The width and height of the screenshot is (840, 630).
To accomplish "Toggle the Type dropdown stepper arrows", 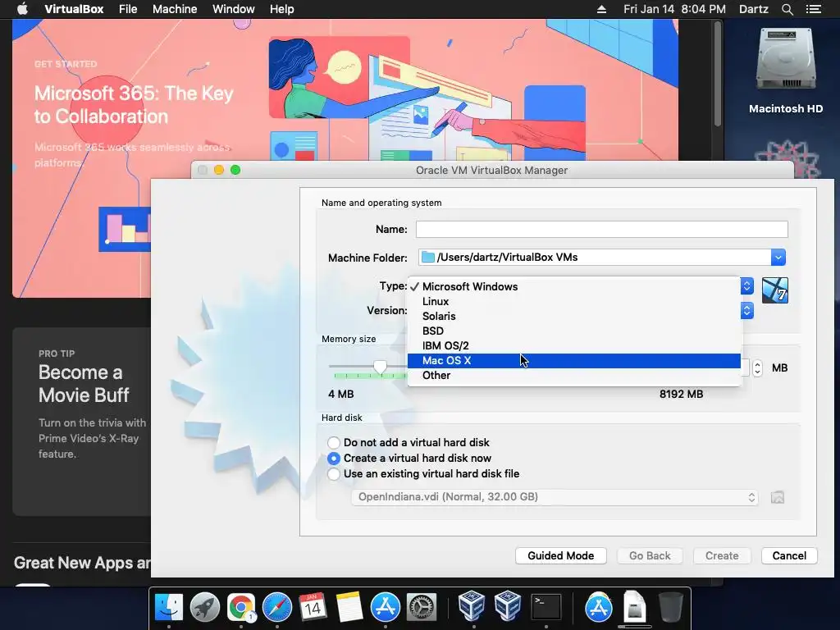I will click(746, 285).
